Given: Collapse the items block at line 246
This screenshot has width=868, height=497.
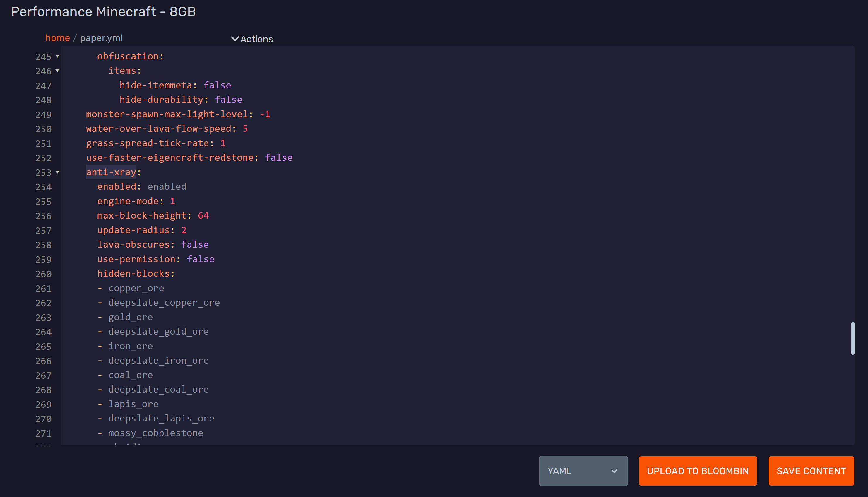Looking at the screenshot, I should coord(57,71).
